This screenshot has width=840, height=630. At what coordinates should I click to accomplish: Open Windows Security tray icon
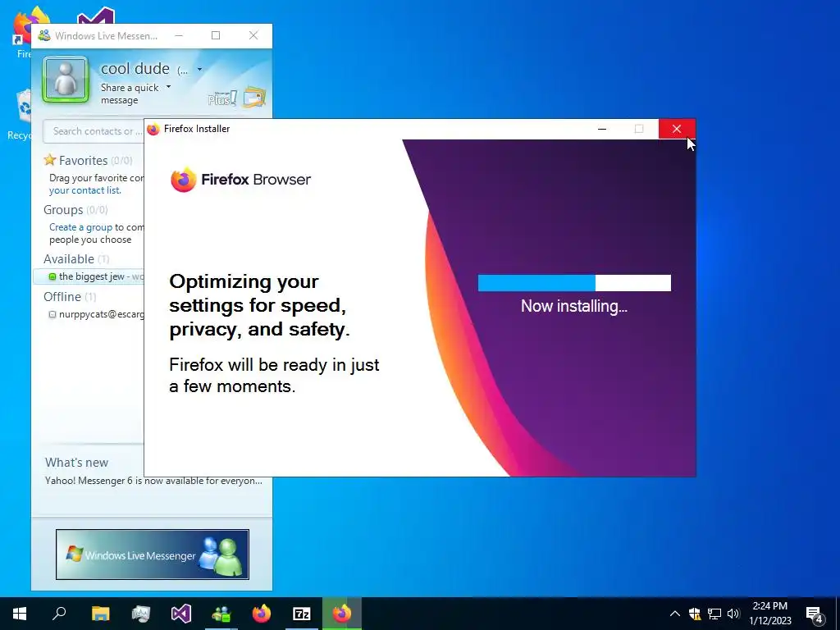pos(695,614)
